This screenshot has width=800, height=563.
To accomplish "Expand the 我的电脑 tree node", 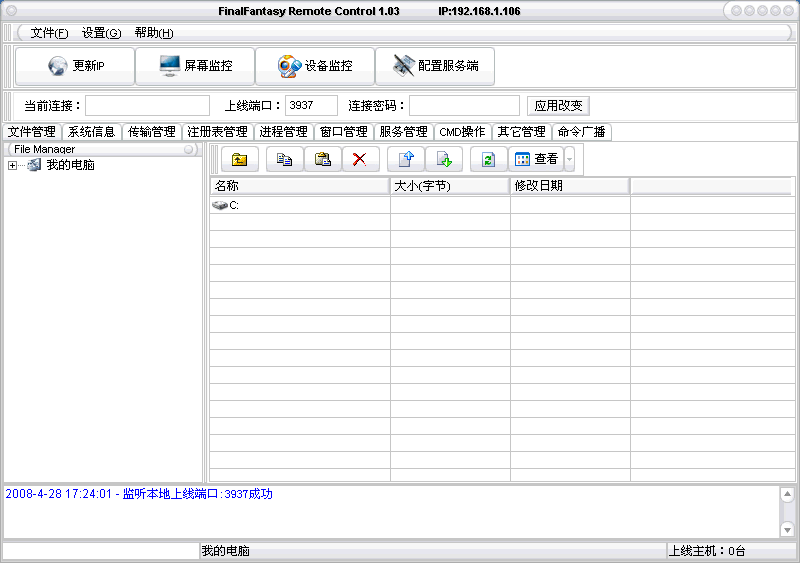I will pyautogui.click(x=12, y=166).
